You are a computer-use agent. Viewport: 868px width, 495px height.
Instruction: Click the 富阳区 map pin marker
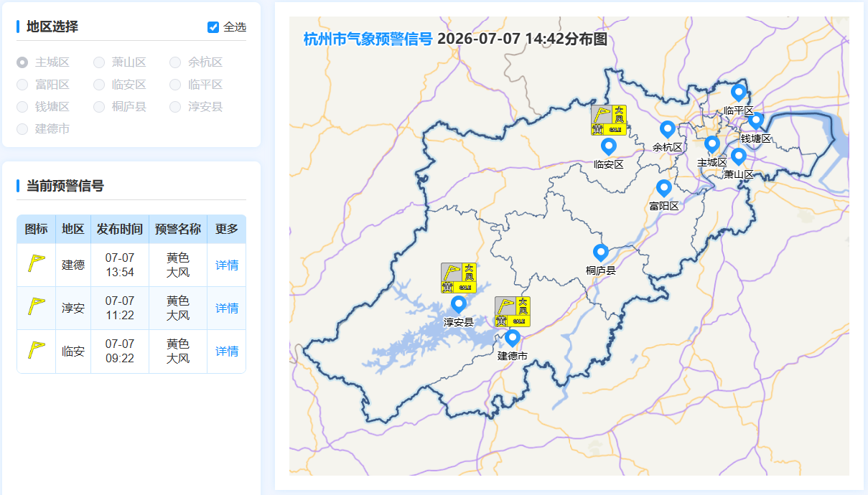[x=664, y=189]
